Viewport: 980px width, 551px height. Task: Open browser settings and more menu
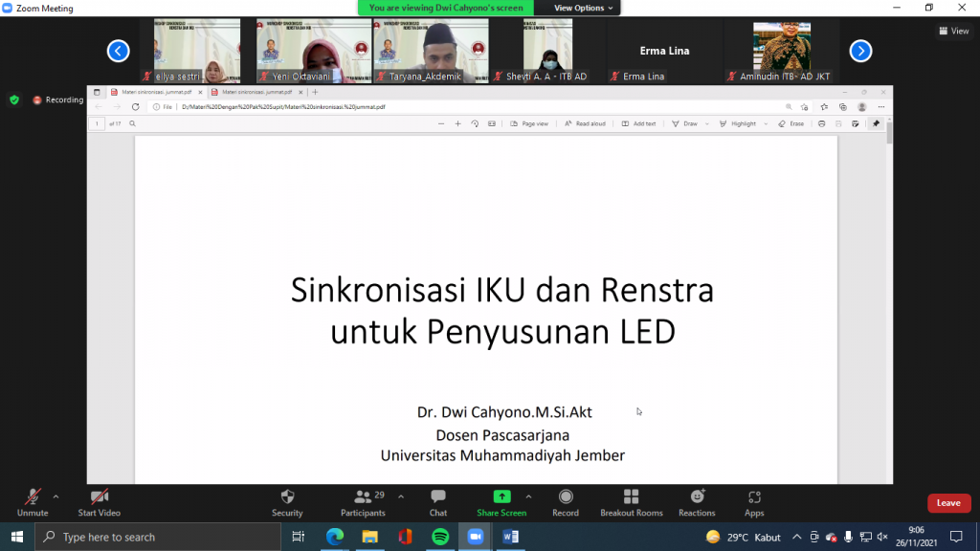click(881, 107)
